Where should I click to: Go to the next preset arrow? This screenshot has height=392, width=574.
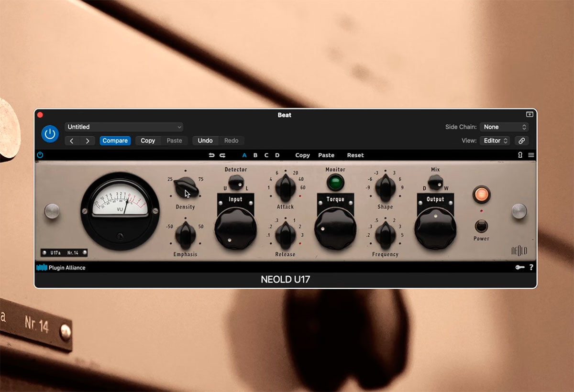point(87,141)
